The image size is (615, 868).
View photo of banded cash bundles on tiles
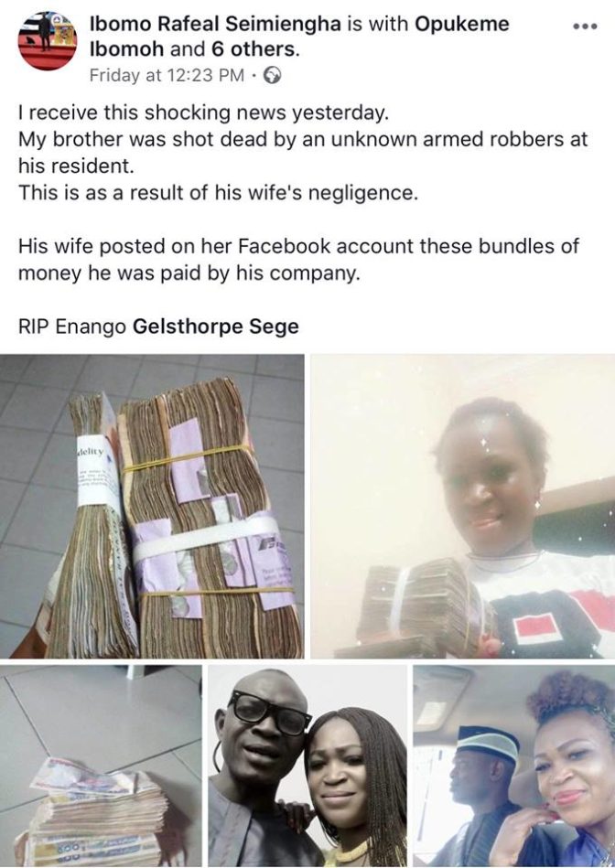[152, 506]
